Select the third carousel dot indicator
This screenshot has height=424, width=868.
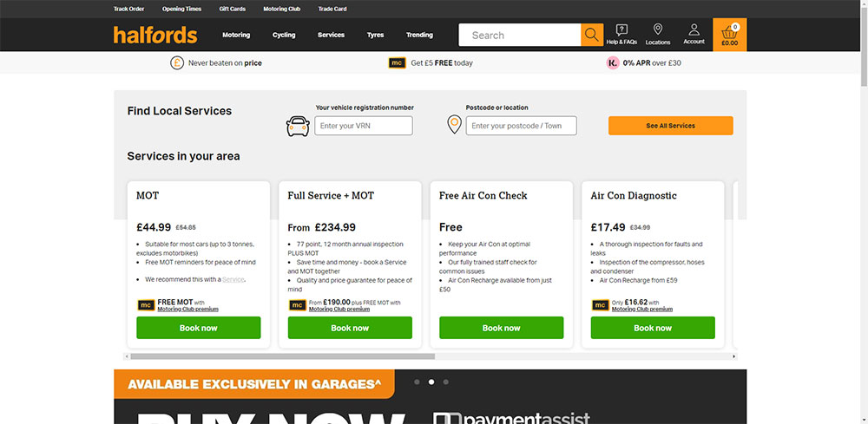[446, 382]
